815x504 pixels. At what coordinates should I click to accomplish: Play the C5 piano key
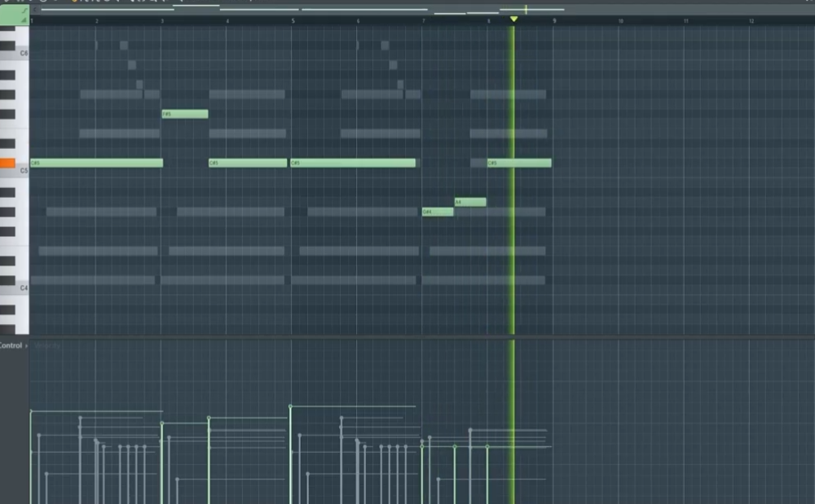[15, 172]
